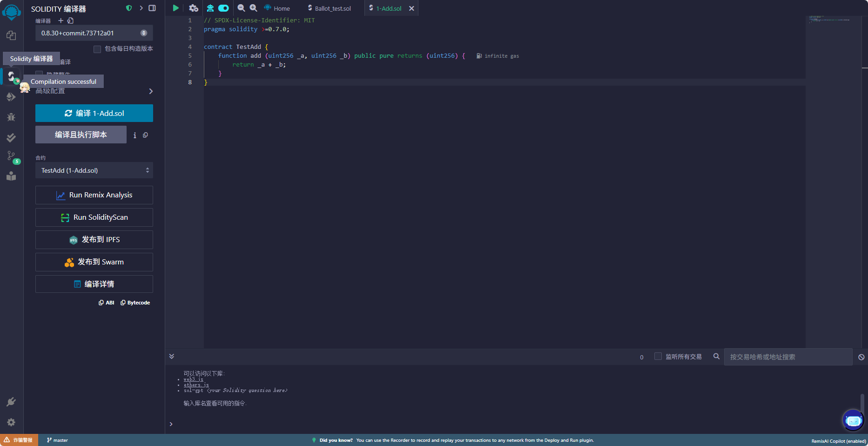The image size is (868, 446).
Task: Copy the ABI to clipboard
Action: click(107, 303)
